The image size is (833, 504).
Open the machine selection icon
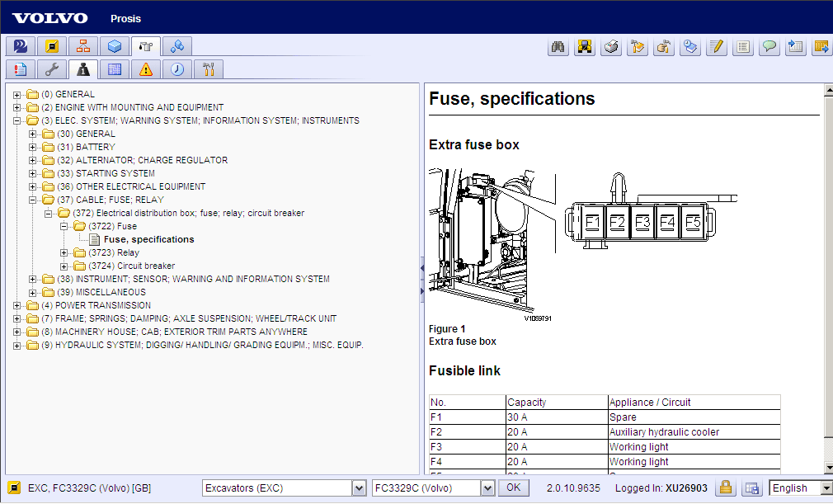pos(584,46)
